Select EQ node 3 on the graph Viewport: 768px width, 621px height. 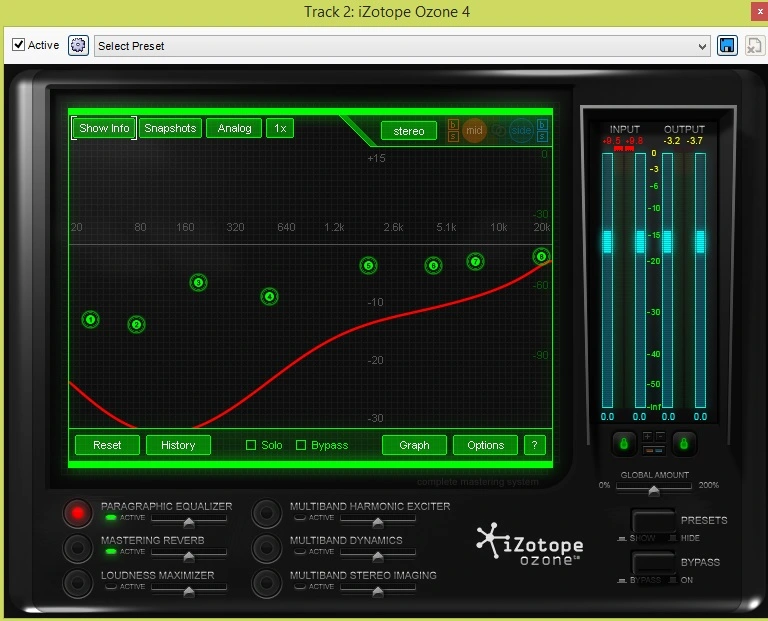coord(198,283)
